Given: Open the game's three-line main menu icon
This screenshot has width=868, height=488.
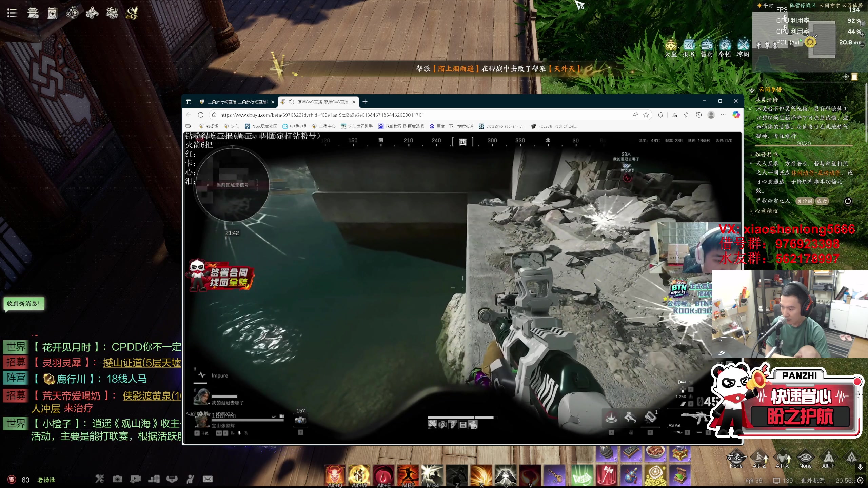Looking at the screenshot, I should [x=12, y=13].
